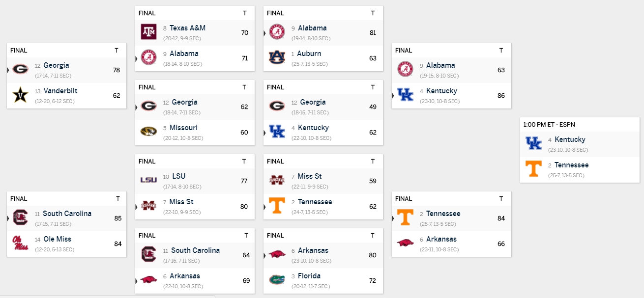Viewport: 644px width, 298px height.
Task: Open the Vanderbilt team link
Action: coord(60,91)
